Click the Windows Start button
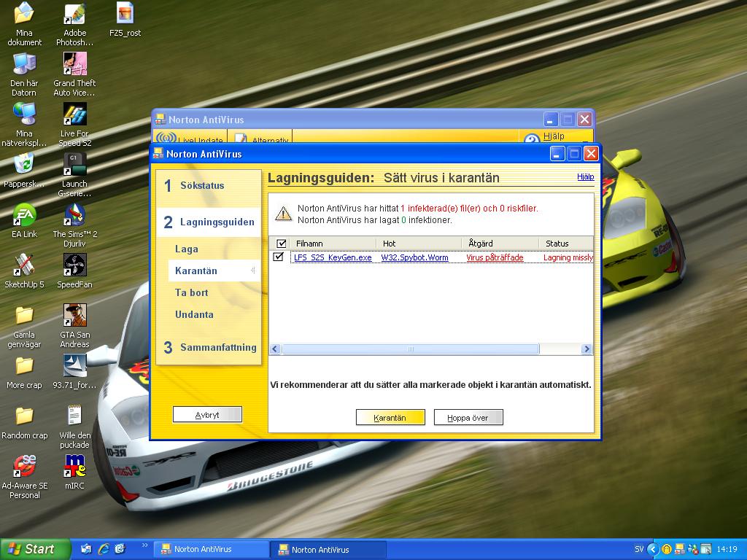This screenshot has height=560, width=747. point(34,549)
